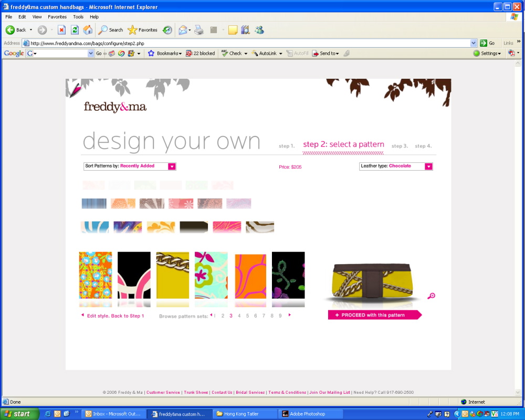525x420 pixels.
Task: Open the Contact Us footer link
Action: (x=222, y=392)
